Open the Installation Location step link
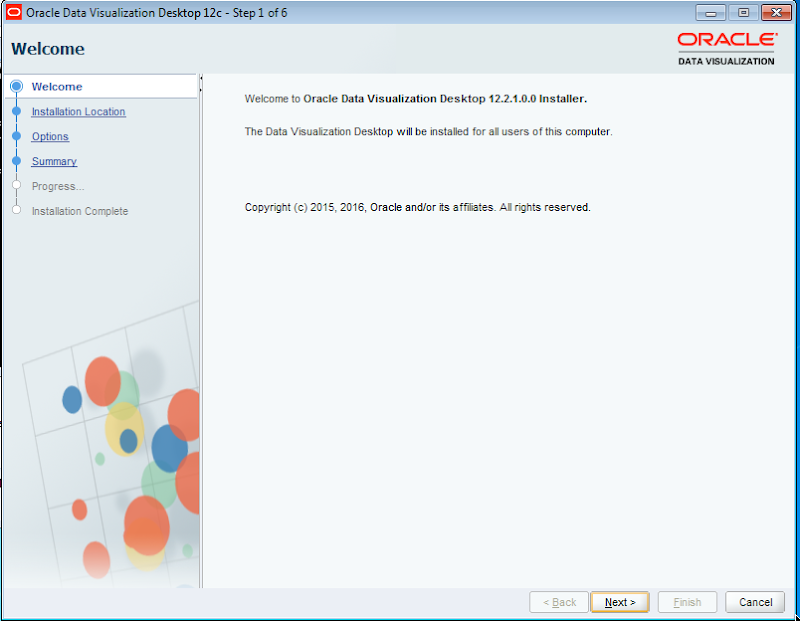Screen dimensions: 800x621 79,112
